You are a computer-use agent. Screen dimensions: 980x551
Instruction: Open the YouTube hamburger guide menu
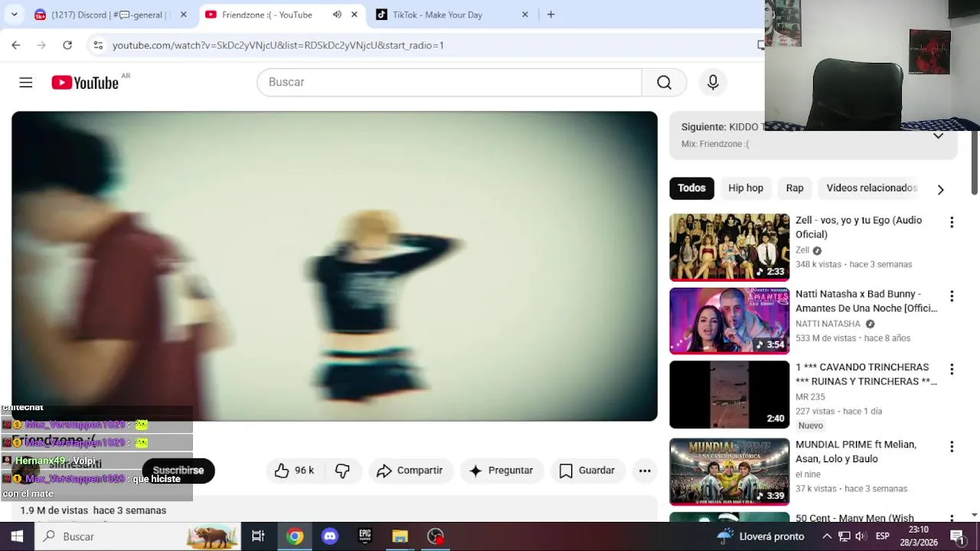click(26, 83)
